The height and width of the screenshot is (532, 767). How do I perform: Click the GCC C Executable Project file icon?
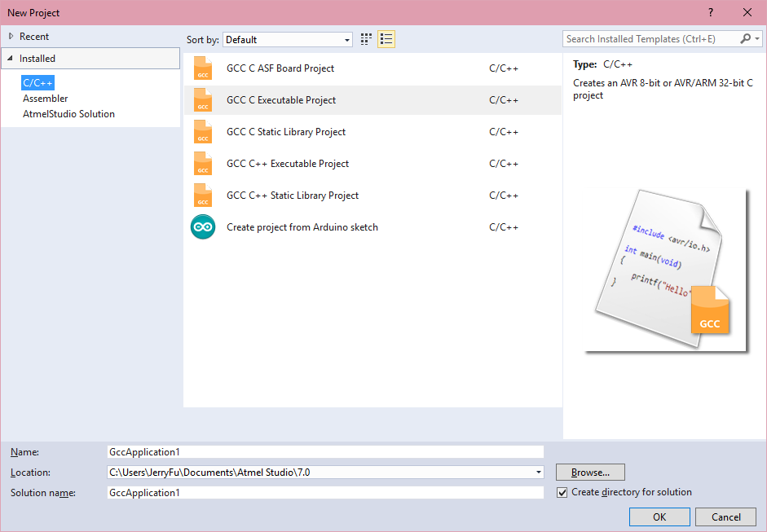203,100
